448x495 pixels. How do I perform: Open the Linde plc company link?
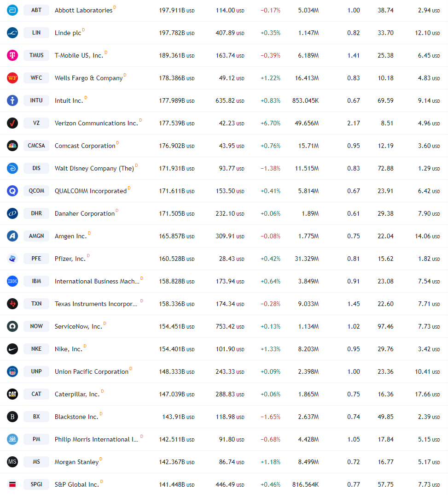[x=68, y=33]
